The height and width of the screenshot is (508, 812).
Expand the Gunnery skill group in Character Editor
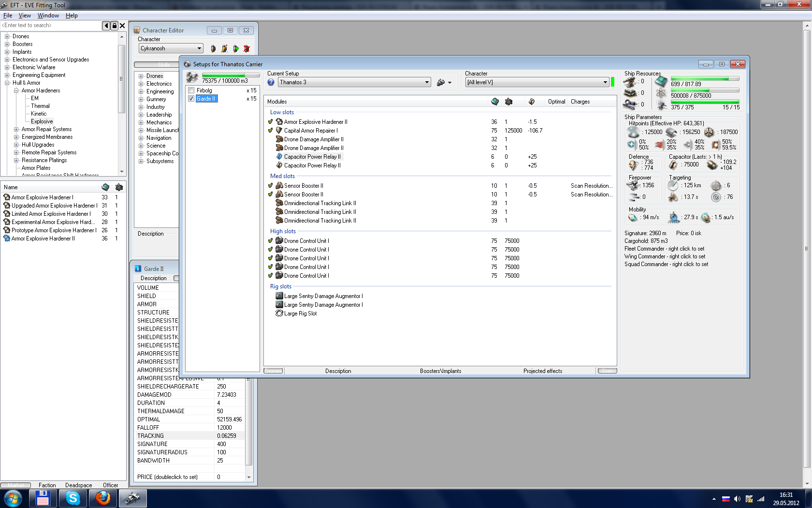pyautogui.click(x=141, y=99)
